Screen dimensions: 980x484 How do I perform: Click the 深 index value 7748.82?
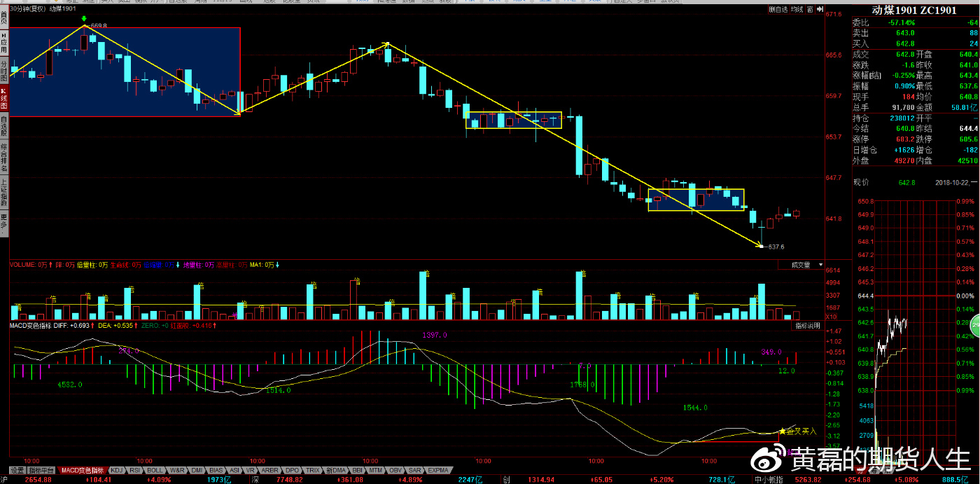[288, 480]
